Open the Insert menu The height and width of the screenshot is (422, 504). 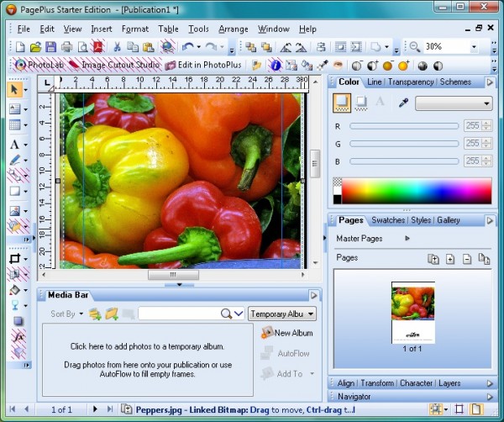point(102,29)
